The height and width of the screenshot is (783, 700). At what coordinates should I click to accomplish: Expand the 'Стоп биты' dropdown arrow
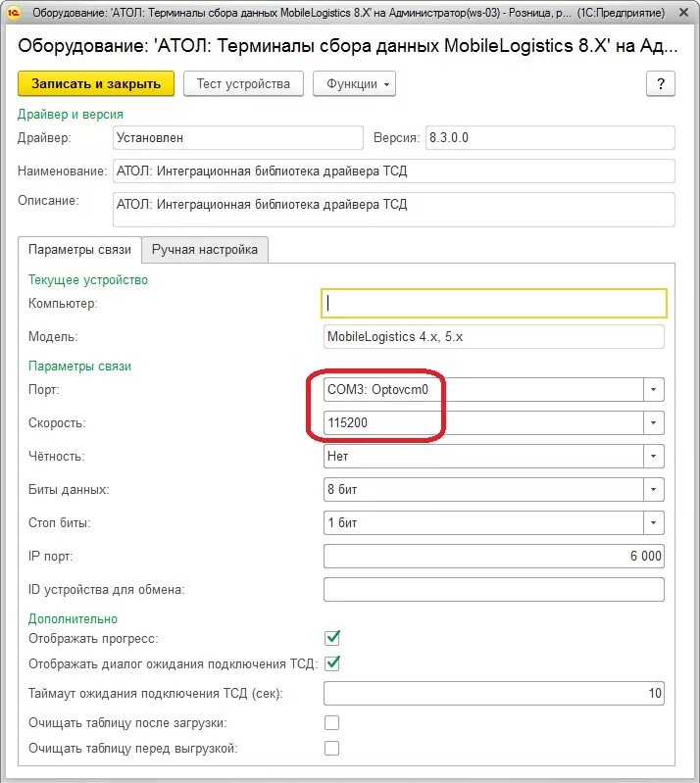(x=654, y=523)
